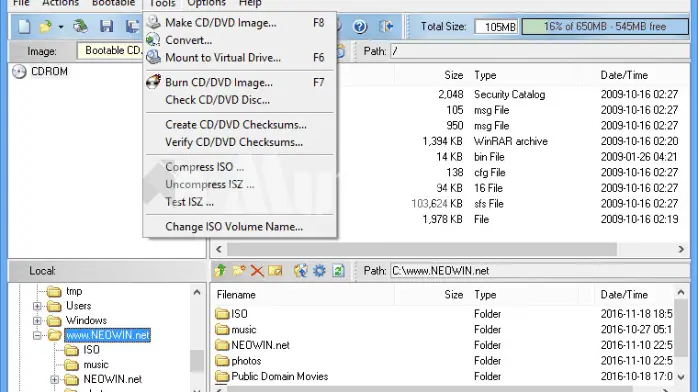Choose Create CD/DVD Checksums menu entry

point(240,125)
